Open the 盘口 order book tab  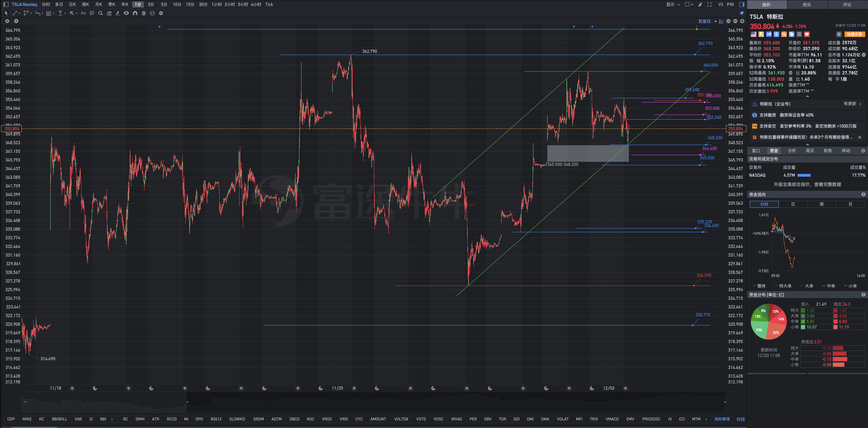[x=756, y=151]
